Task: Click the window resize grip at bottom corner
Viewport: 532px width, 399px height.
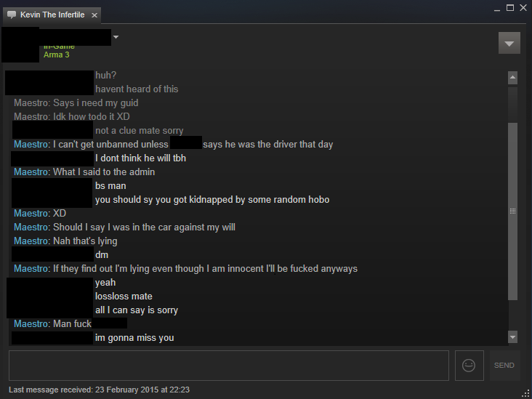Action: point(526,394)
